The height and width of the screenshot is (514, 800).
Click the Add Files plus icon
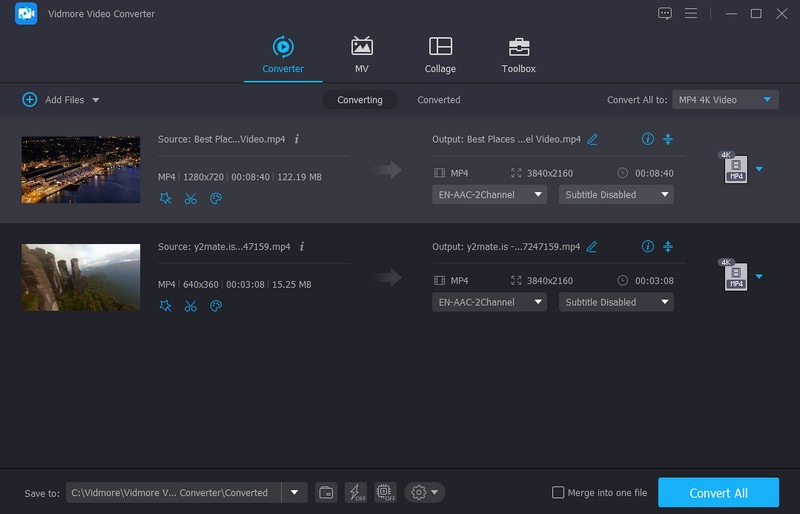30,100
